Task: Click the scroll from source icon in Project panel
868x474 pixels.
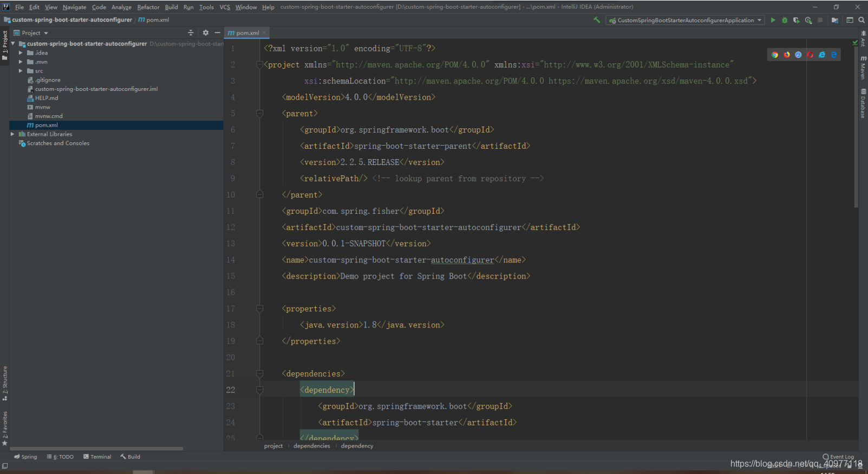Action: point(191,33)
